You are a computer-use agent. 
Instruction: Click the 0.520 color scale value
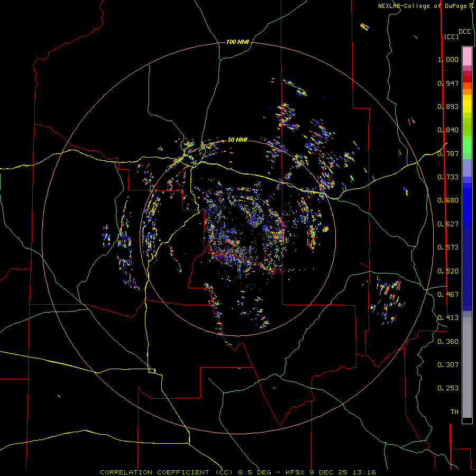click(448, 271)
